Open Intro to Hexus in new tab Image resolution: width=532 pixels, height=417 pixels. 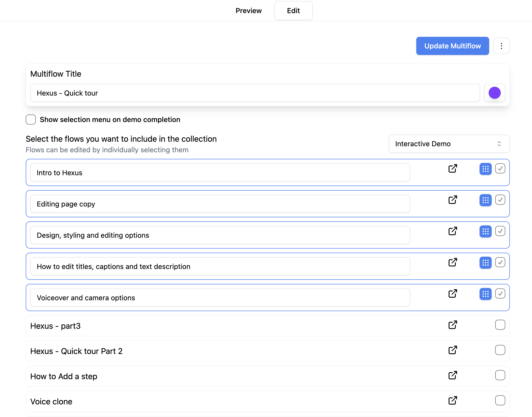[453, 169]
